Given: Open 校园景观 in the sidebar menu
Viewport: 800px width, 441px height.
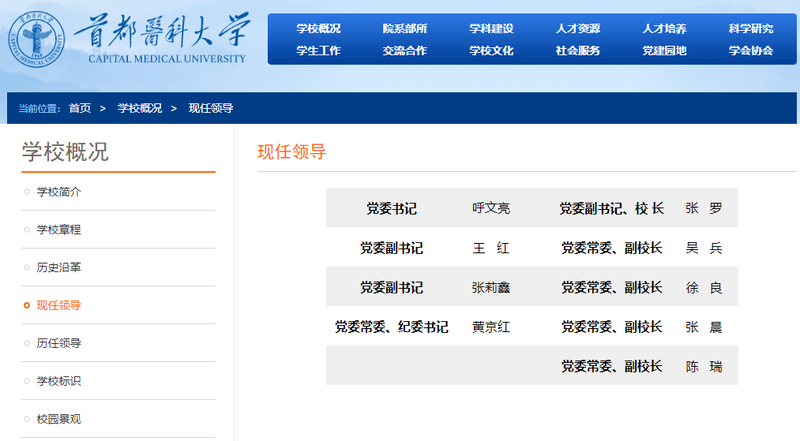Looking at the screenshot, I should [59, 419].
